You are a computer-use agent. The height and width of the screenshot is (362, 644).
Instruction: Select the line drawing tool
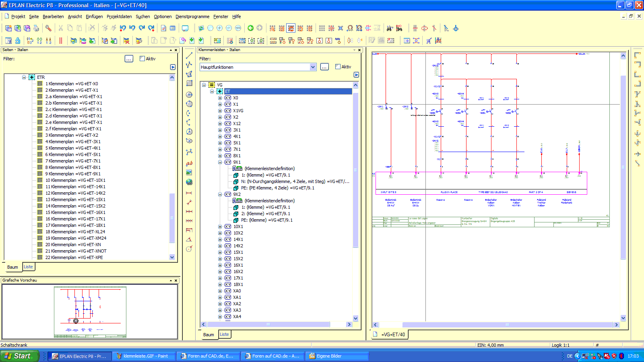tap(189, 56)
